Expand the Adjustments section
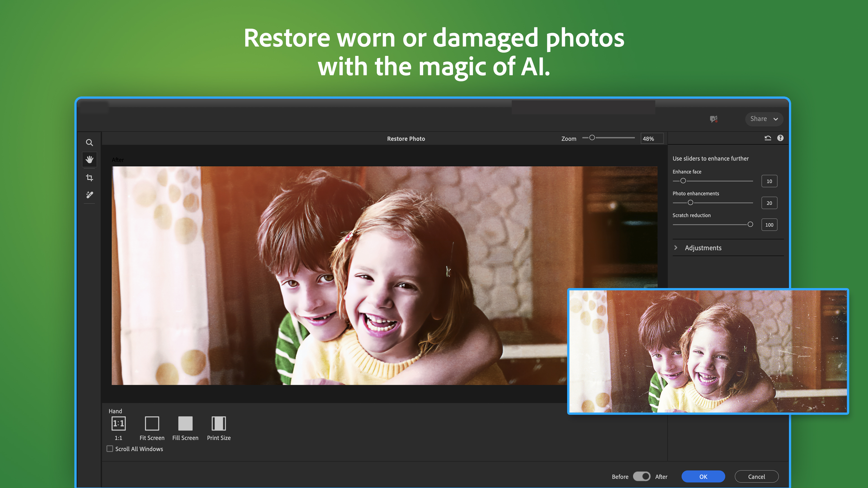Viewport: 868px width, 488px height. (x=703, y=248)
